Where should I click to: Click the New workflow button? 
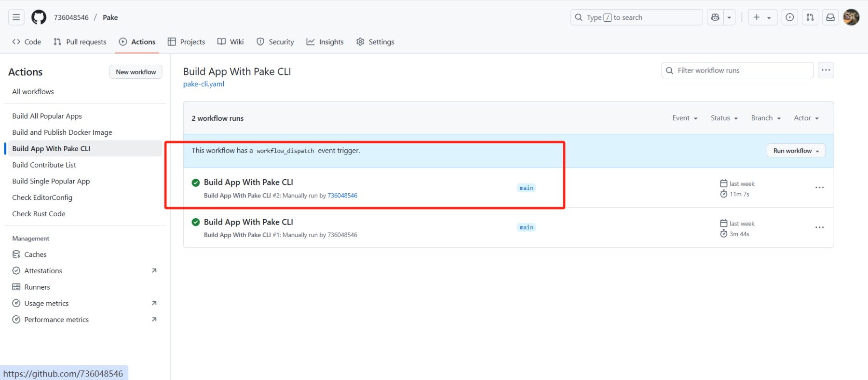[136, 72]
